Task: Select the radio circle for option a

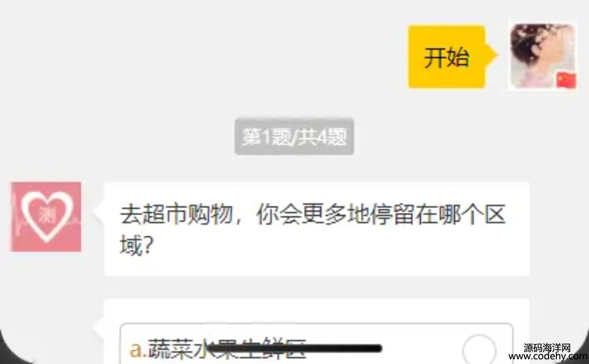Action: point(479,350)
